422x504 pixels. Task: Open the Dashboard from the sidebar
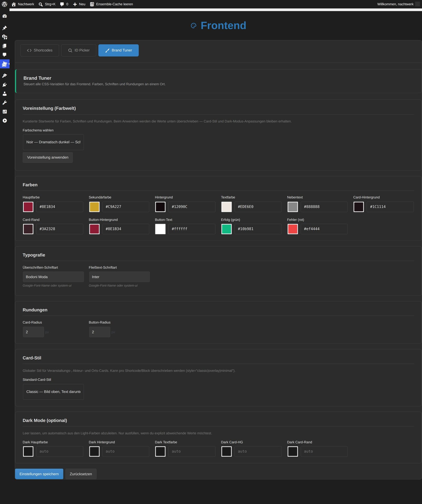[4, 16]
